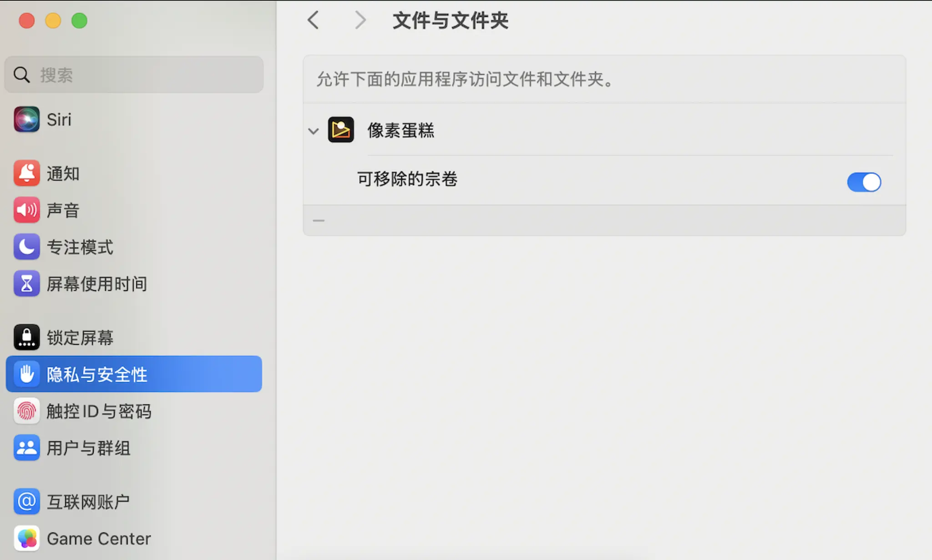Click the 用户与群组 people icon

[26, 448]
